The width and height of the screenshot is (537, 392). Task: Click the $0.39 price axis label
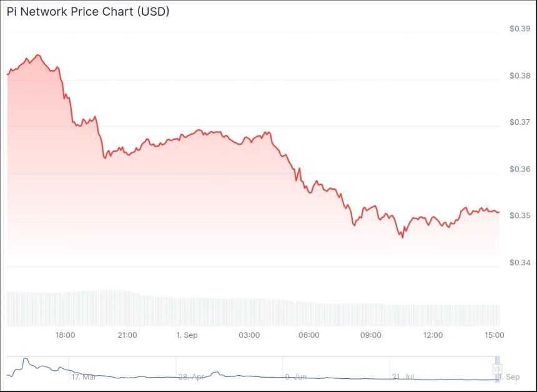click(520, 29)
